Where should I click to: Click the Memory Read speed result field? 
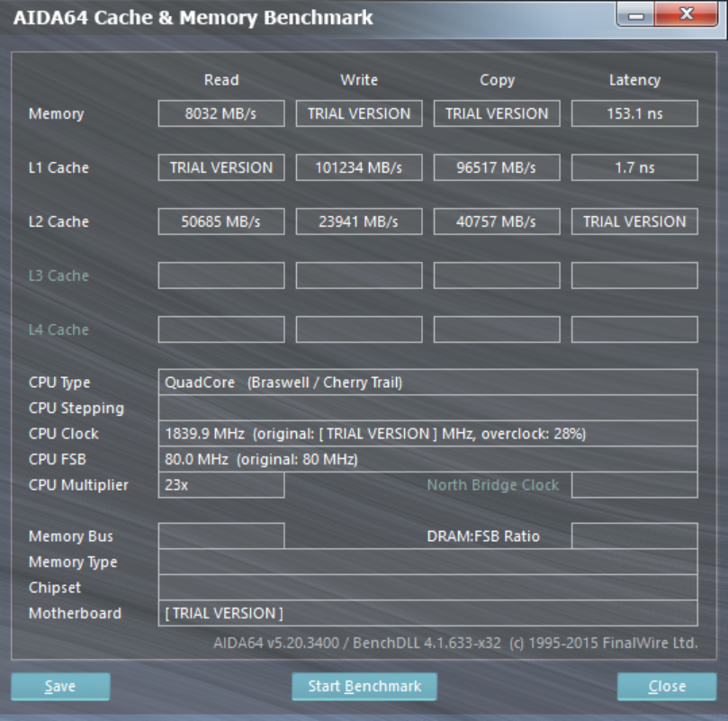tap(220, 113)
